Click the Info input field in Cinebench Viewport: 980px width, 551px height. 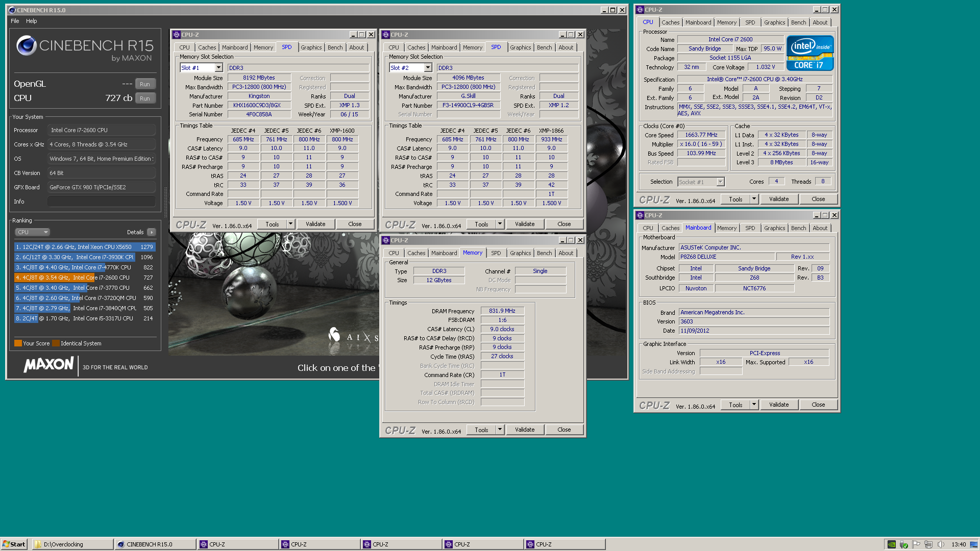[x=102, y=202]
